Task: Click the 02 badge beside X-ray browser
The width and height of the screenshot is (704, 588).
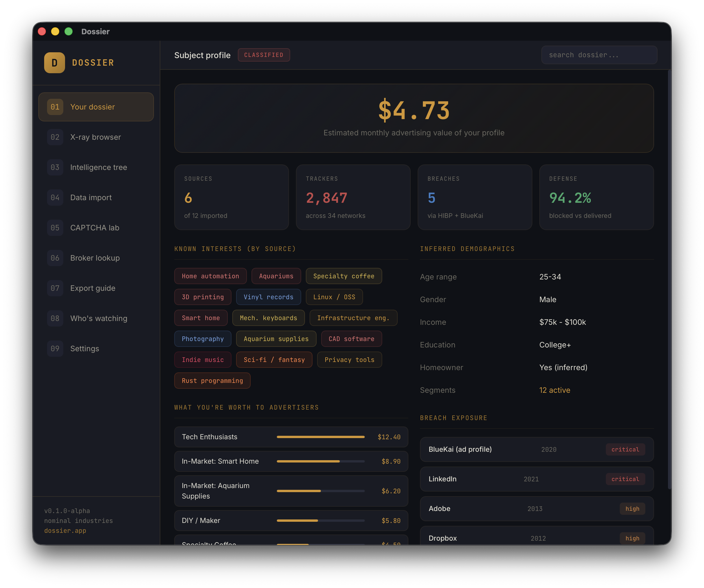Action: click(x=55, y=137)
